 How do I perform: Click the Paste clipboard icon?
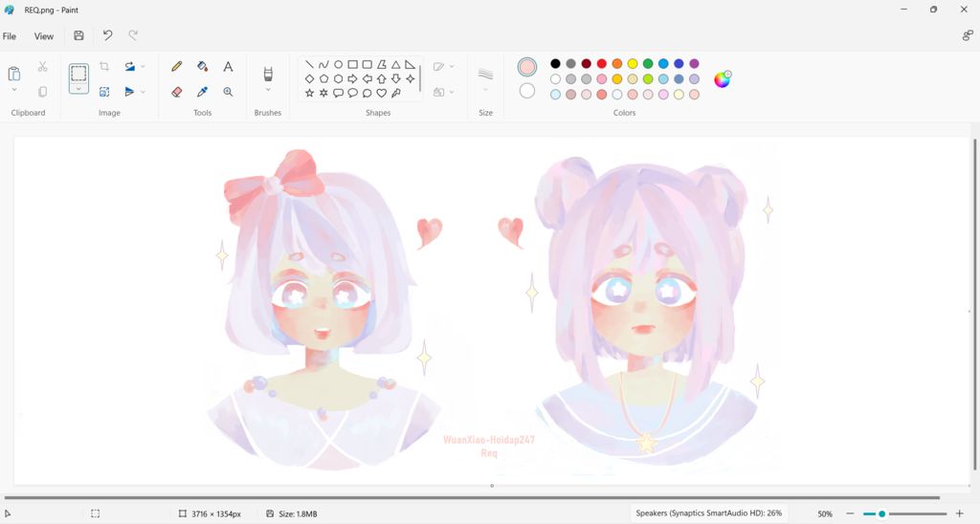click(13, 74)
